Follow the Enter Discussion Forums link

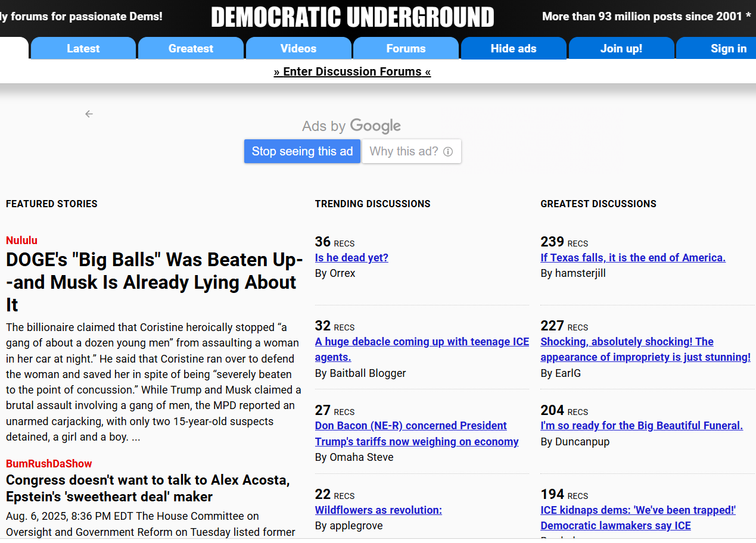click(352, 71)
